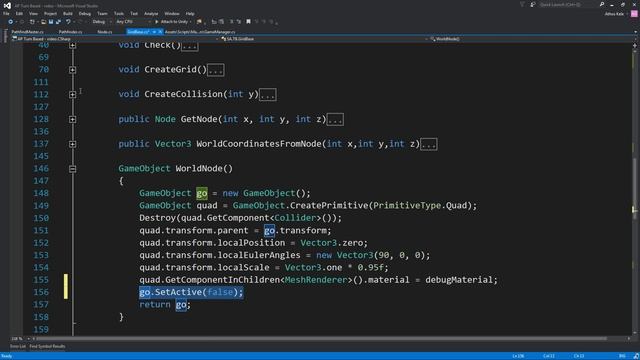Viewport: 640px width, 360px height.
Task: Expand the collapsed GetNode method
Action: pos(73,120)
